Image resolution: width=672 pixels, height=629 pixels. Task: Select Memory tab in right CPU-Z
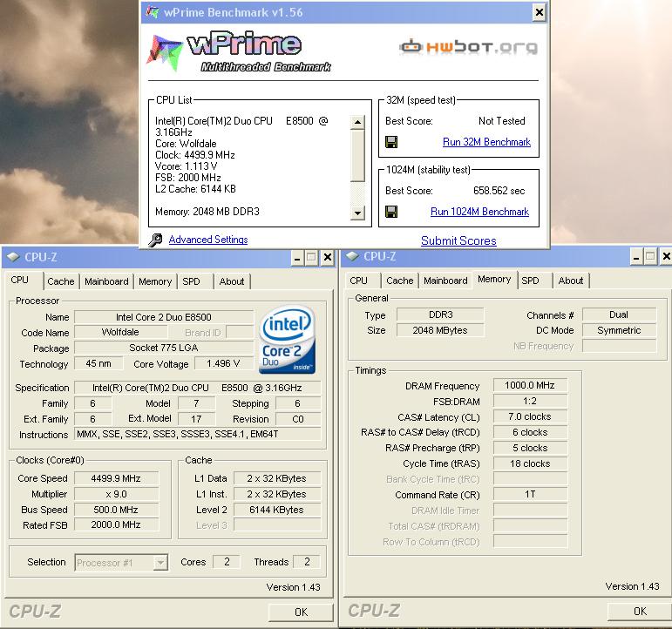click(494, 280)
